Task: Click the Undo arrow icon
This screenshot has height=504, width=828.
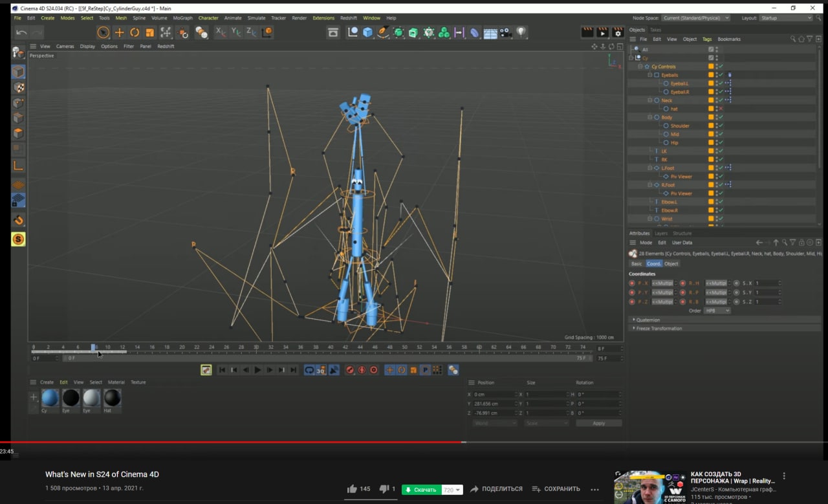Action: coord(21,32)
